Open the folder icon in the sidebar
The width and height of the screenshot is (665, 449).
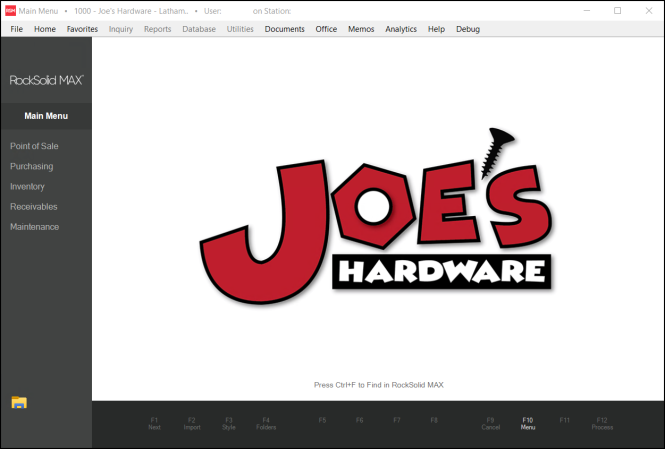coord(19,402)
